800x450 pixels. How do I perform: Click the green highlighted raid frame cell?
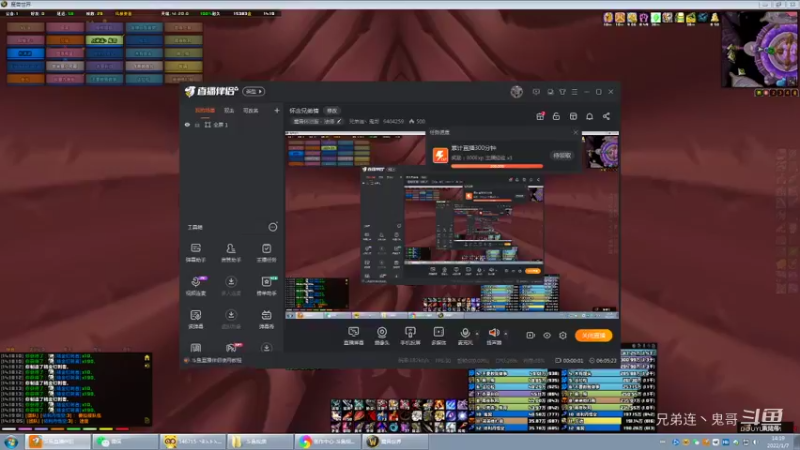coord(105,40)
